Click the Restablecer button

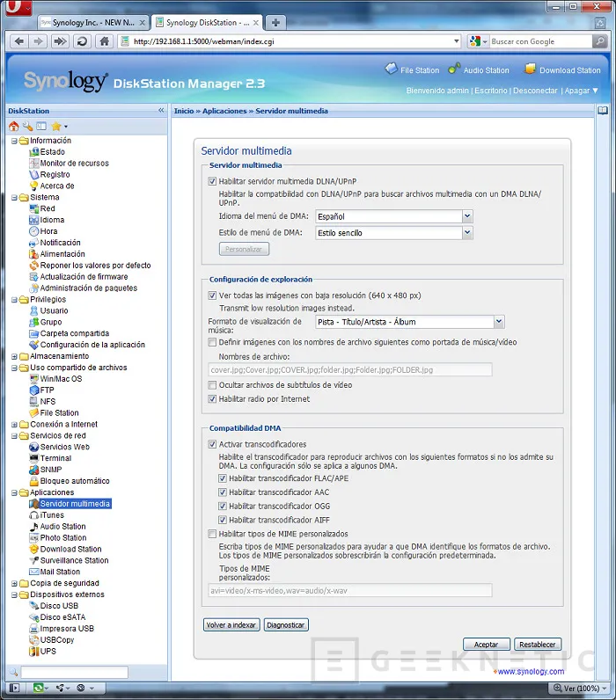tap(538, 645)
